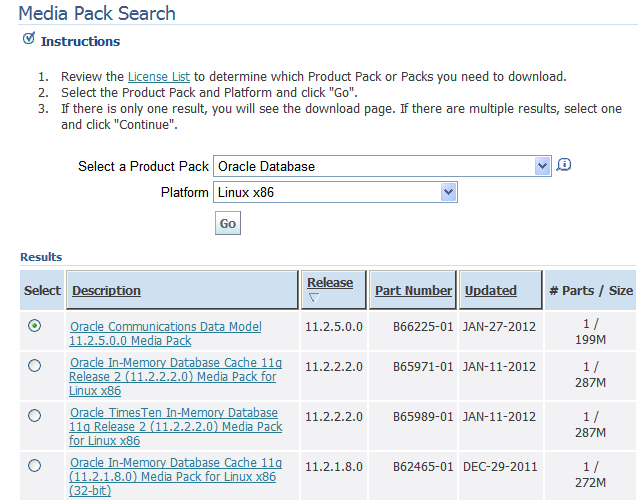Click the Go button

pos(228,223)
